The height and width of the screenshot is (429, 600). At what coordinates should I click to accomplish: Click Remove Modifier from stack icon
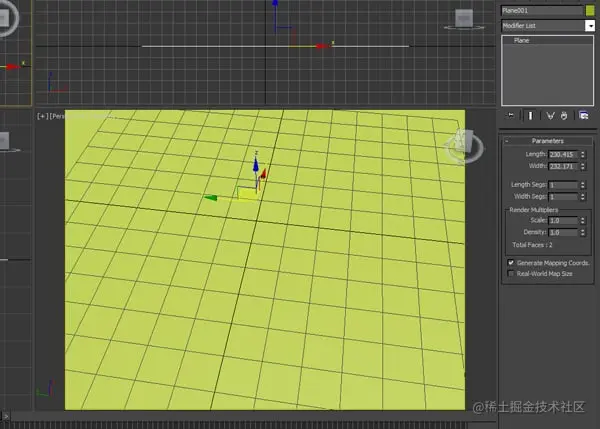click(x=564, y=116)
